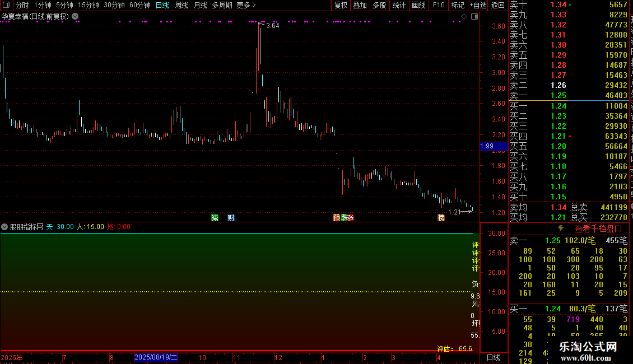Click the 1.21 low price label

[x=454, y=212]
